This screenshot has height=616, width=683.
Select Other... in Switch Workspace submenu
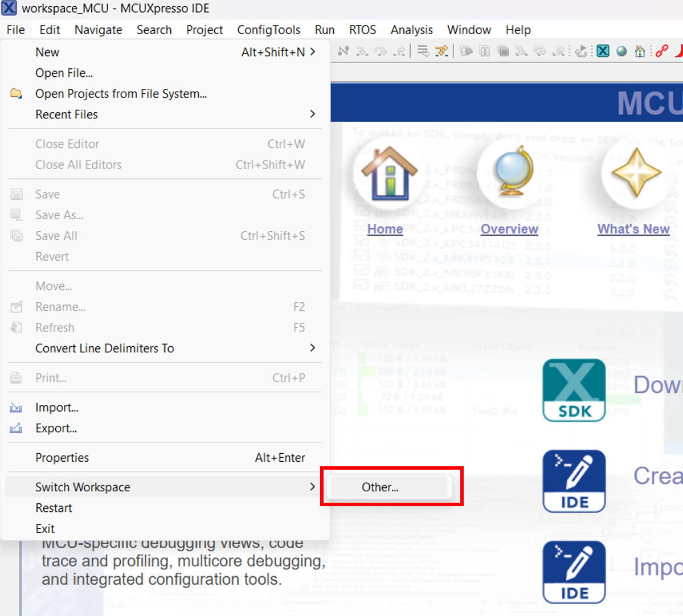click(x=380, y=487)
